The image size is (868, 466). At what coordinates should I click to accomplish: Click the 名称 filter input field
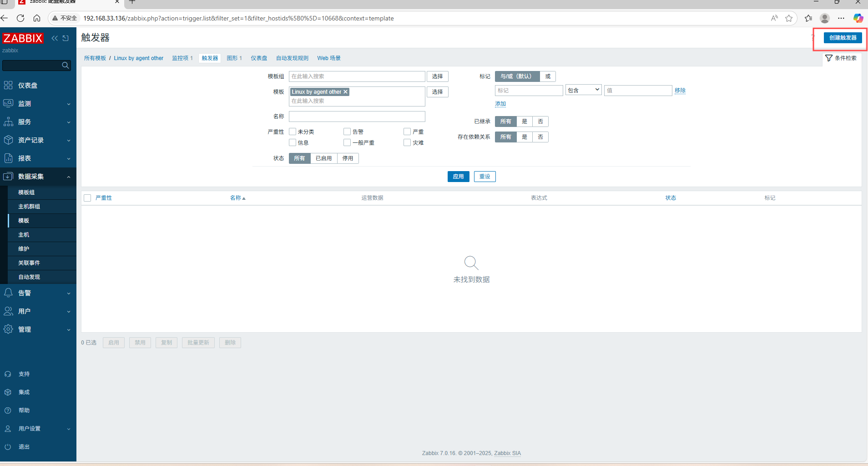[357, 116]
